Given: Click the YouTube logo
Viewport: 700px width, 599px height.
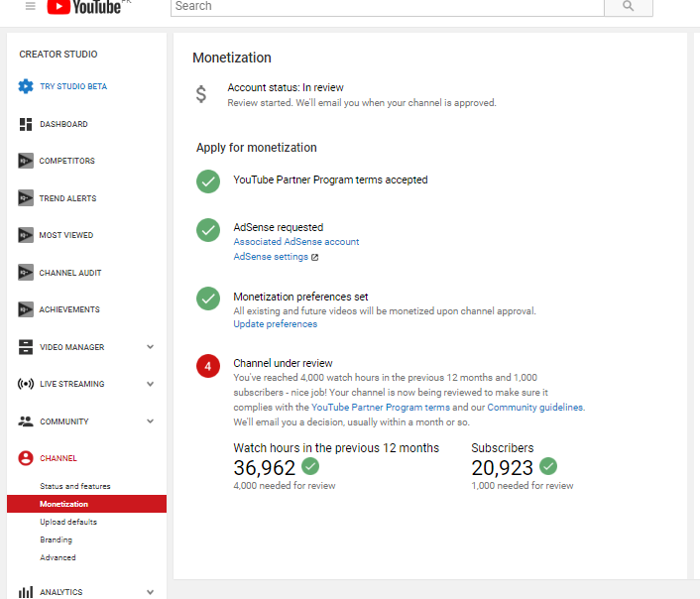Looking at the screenshot, I should pyautogui.click(x=84, y=7).
